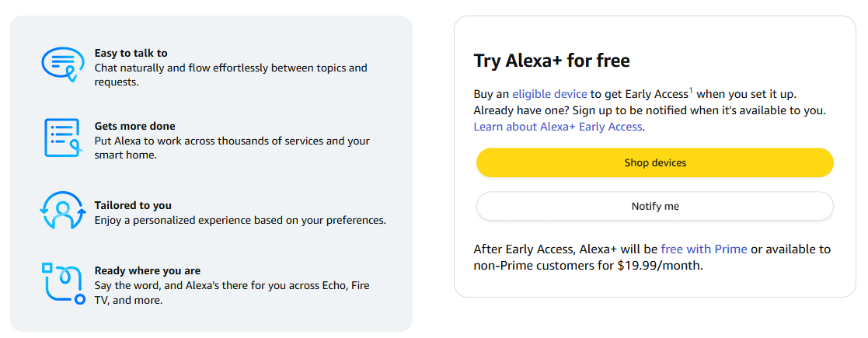Viewport: 868px width, 338px height.
Task: Click the superscript footnote 1 after Early Access
Action: (690, 90)
